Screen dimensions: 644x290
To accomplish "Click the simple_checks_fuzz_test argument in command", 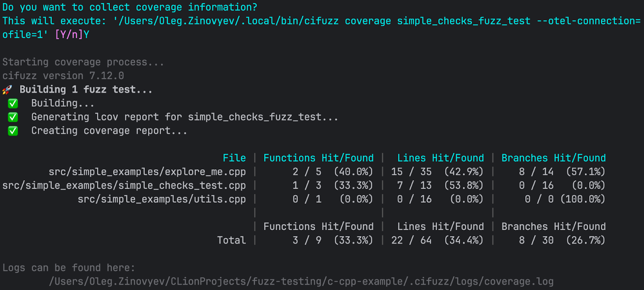I will click(464, 21).
